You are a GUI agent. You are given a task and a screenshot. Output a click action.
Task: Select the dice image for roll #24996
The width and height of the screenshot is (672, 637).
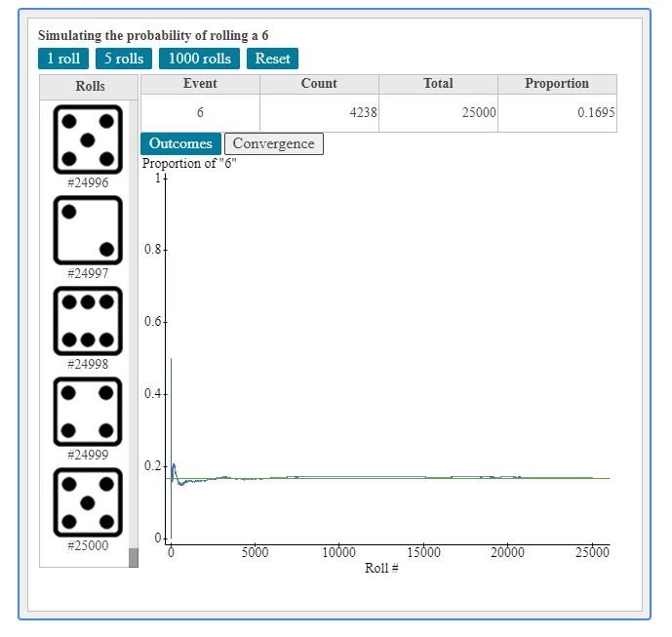(88, 139)
